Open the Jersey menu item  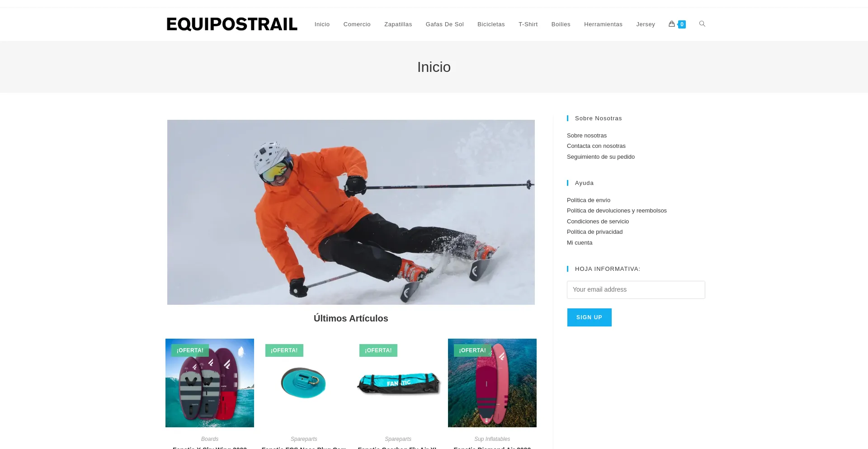[645, 24]
